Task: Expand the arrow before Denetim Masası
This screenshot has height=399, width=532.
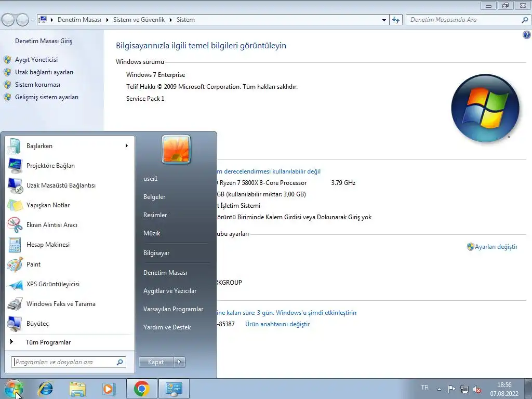Action: (x=52, y=20)
